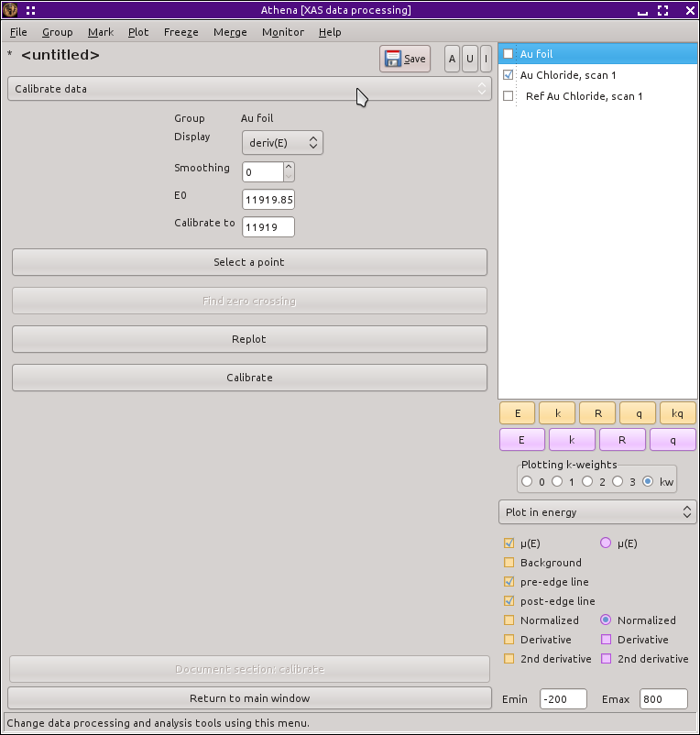Screen dimensions: 700x735
Task: Plot marked groups in q (purple)
Action: (x=673, y=440)
